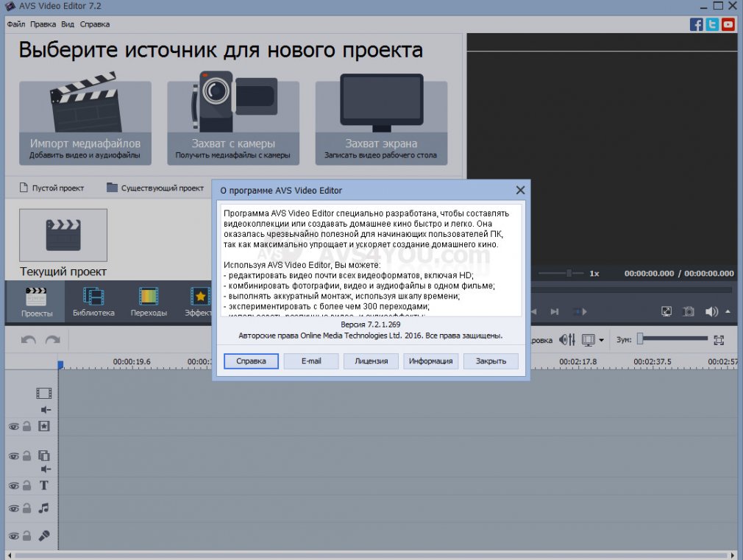Open the Facebook page icon

coord(696,24)
